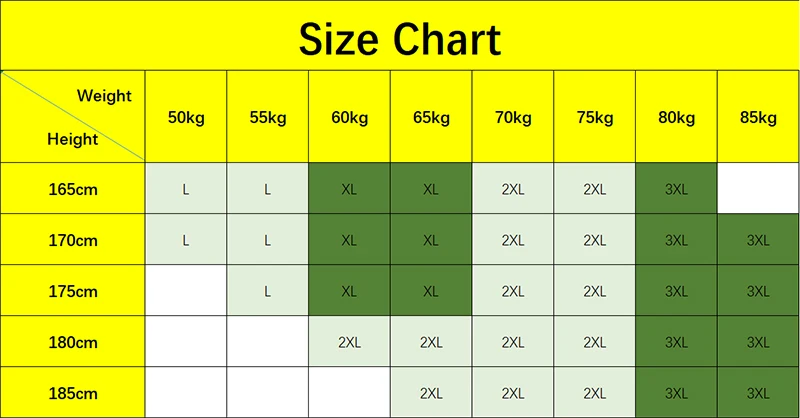Click the 185cm height row label
Viewport: 800px width, 418px height.
tap(72, 392)
